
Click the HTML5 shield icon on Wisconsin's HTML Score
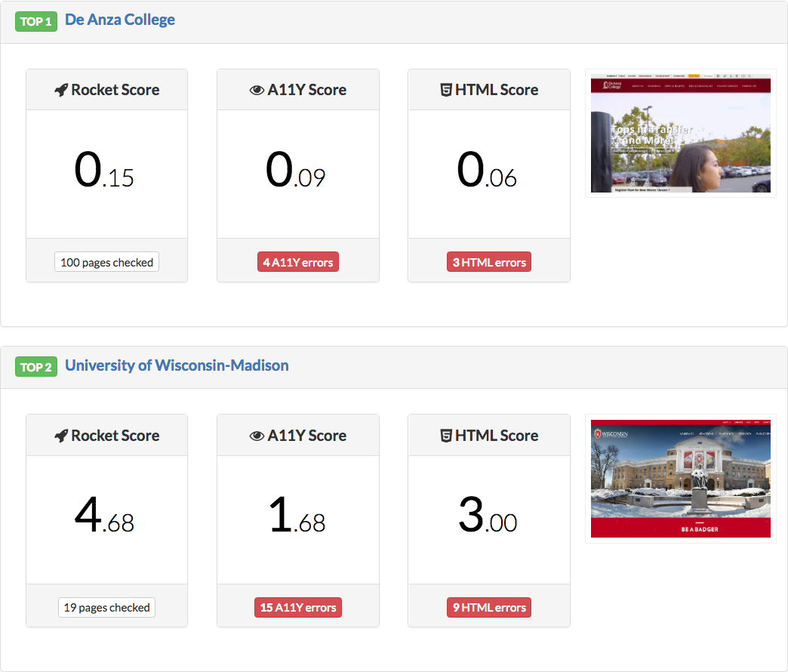pyautogui.click(x=448, y=435)
